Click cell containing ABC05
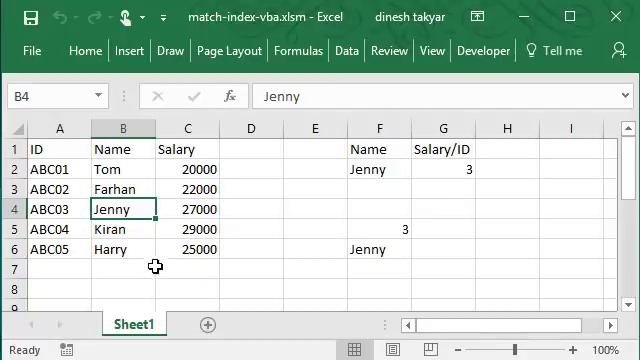The height and width of the screenshot is (360, 640). [x=60, y=249]
